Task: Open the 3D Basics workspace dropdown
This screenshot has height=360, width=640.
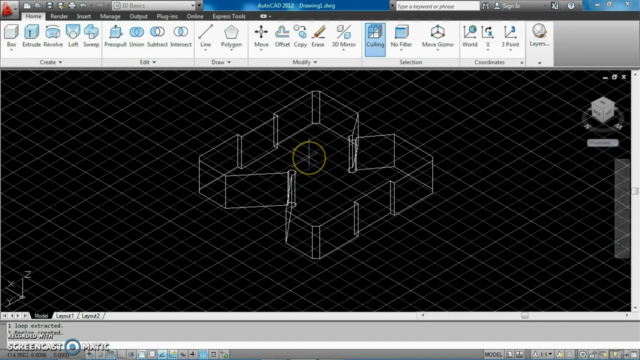Action: click(x=154, y=6)
